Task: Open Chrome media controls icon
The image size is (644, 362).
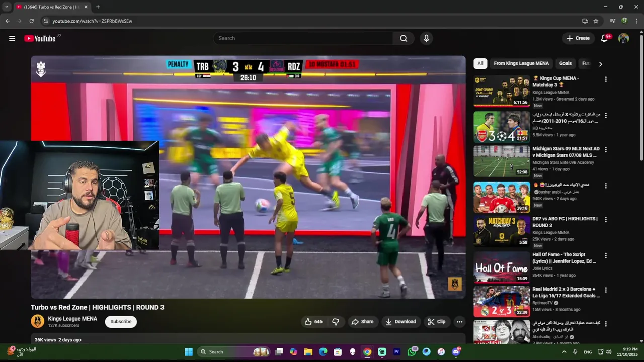Action: click(x=612, y=21)
